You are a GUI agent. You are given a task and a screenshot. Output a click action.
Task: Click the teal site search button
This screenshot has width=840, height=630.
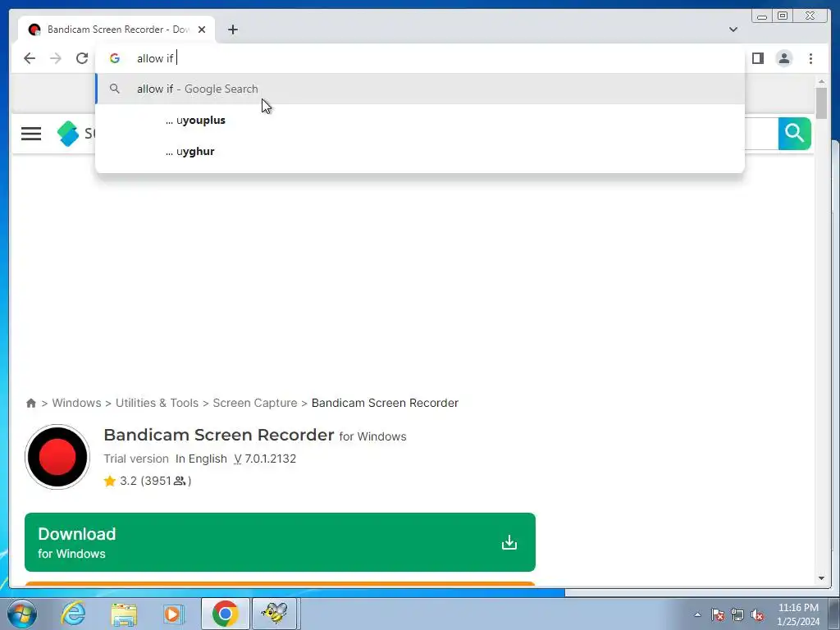tap(794, 134)
